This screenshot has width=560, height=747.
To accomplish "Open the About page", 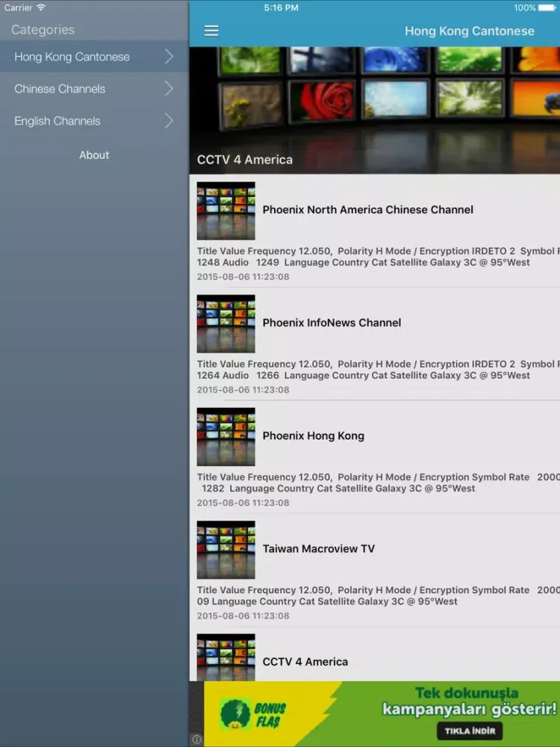I will tap(94, 155).
